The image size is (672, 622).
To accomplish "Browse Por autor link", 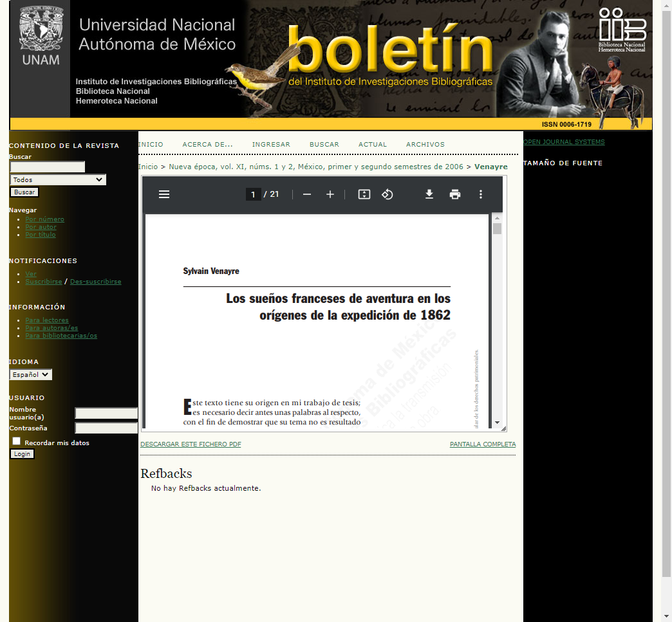I will 41,227.
